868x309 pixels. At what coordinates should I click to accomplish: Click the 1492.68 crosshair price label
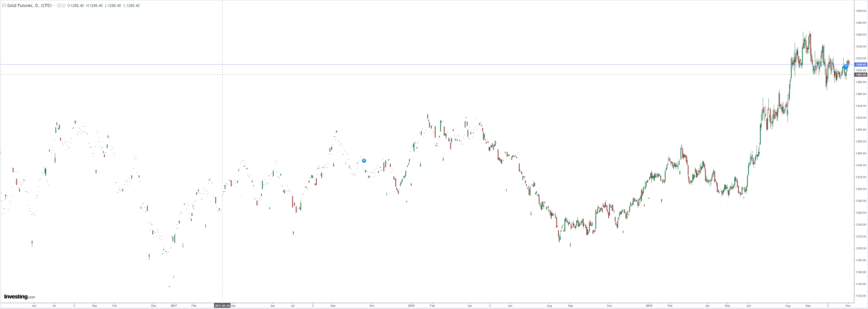861,75
